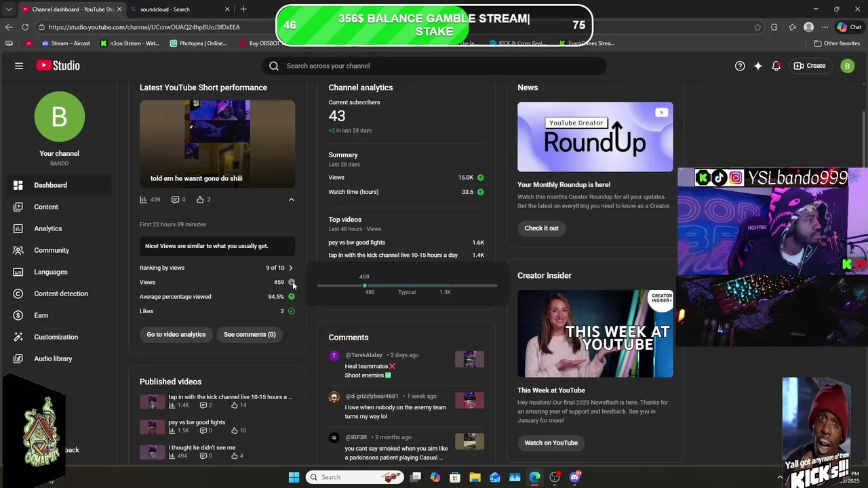
Task: Click the Check it out button
Action: click(x=541, y=228)
